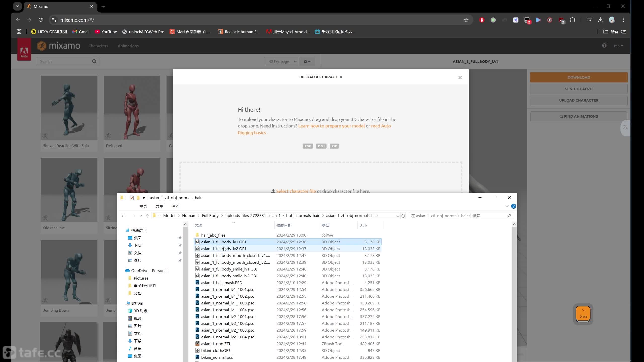Click Explorer up-directory arrow

click(147, 216)
